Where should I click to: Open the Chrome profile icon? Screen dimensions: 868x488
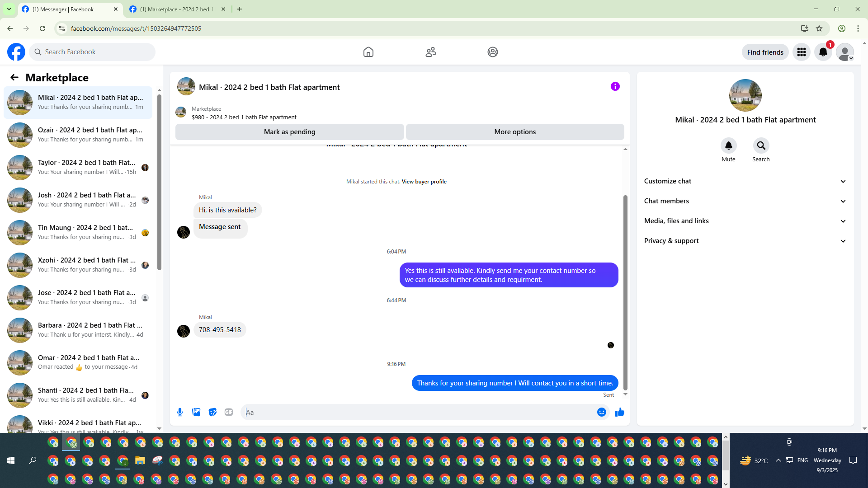842,28
